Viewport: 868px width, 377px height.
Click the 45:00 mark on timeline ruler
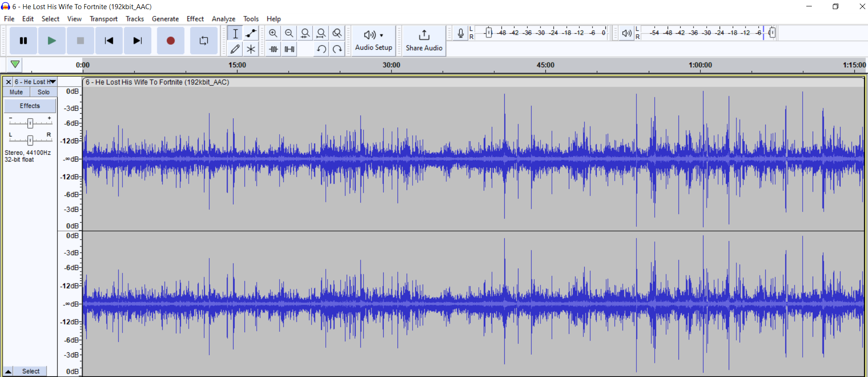coord(545,65)
